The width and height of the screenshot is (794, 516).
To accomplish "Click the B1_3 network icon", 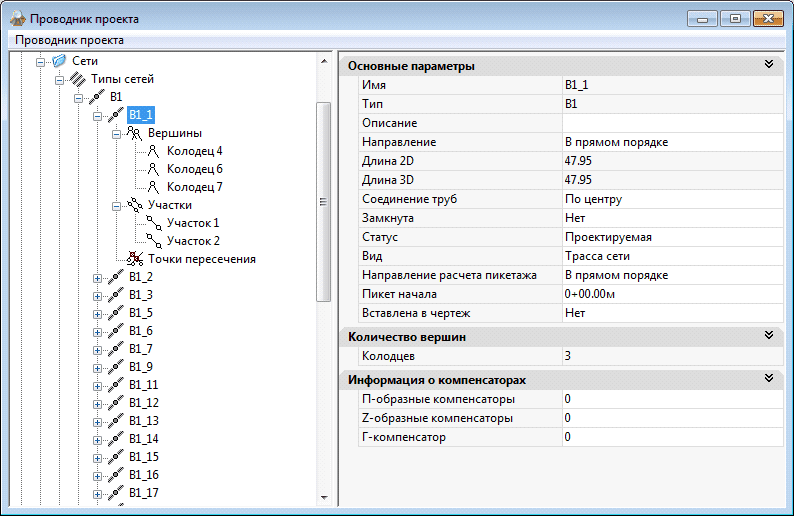I will [115, 295].
